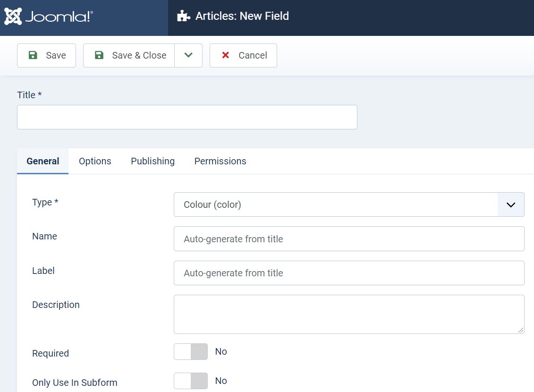Click the Joomla logo
Image resolution: width=534 pixels, height=392 pixels.
[48, 17]
